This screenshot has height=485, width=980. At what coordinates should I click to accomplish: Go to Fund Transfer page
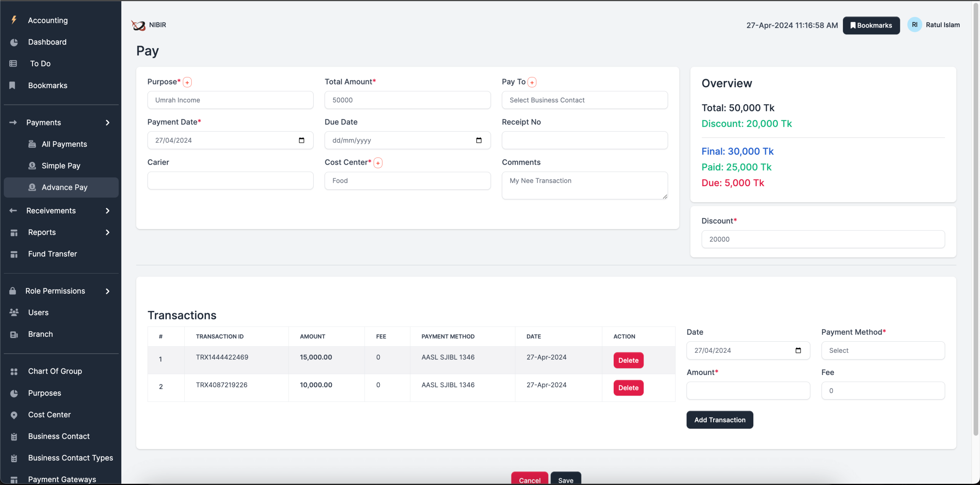52,254
